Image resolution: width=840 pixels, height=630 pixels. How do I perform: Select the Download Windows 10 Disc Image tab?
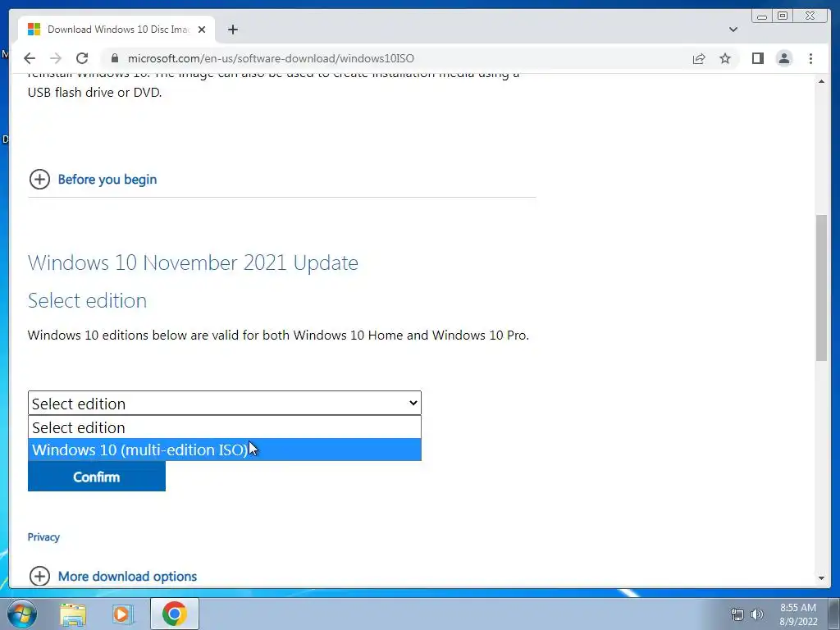click(116, 30)
